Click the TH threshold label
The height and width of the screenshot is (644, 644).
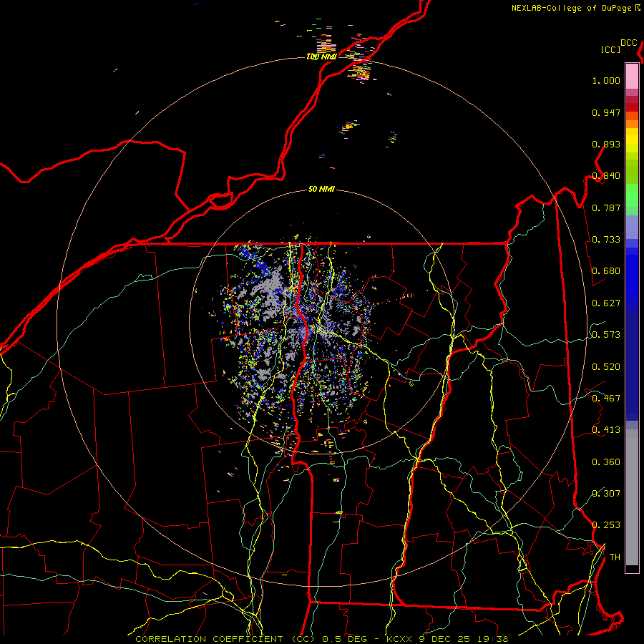pos(615,557)
